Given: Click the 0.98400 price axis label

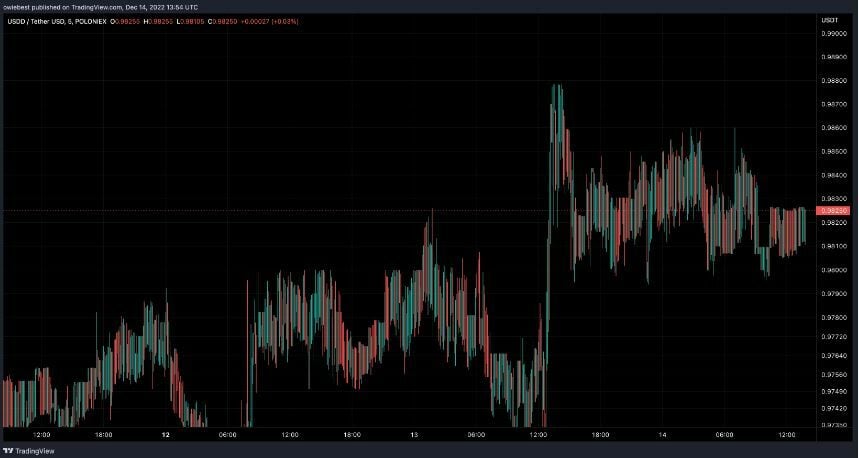Looking at the screenshot, I should coord(833,175).
